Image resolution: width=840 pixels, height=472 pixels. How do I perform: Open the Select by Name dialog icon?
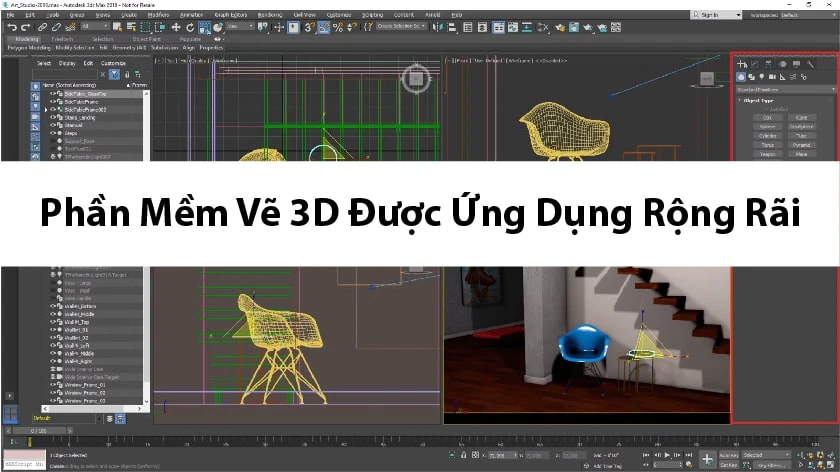coord(131,27)
